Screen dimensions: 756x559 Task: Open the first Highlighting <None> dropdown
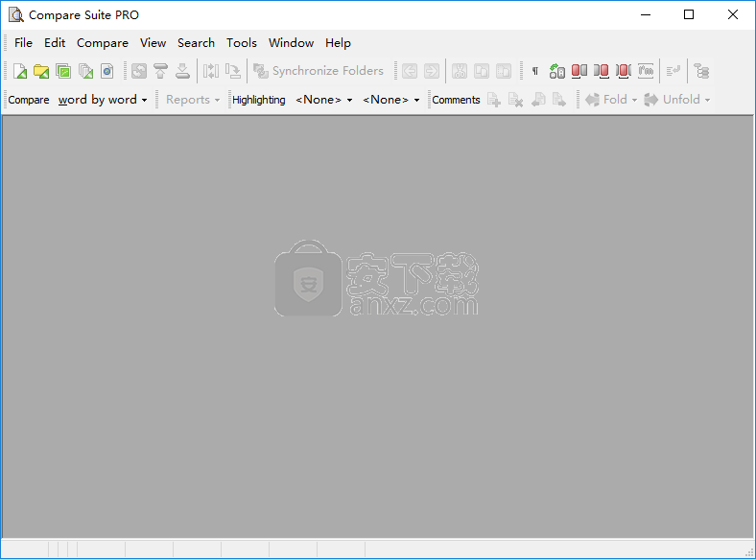pyautogui.click(x=323, y=100)
